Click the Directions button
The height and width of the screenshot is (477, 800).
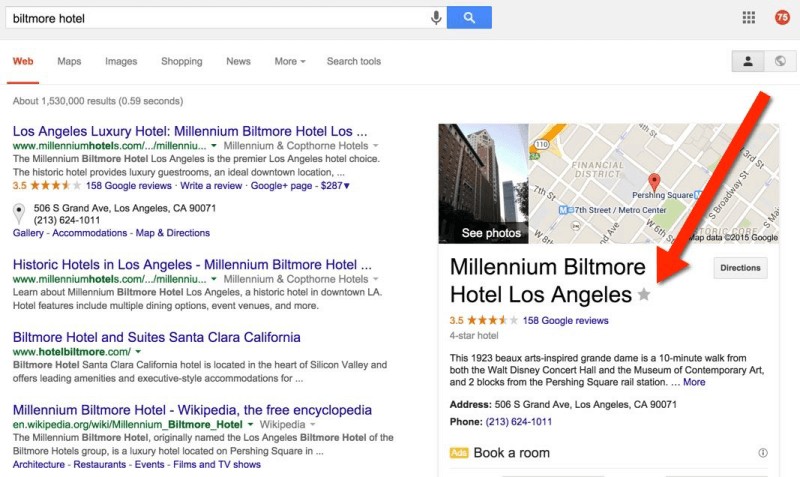click(x=741, y=268)
